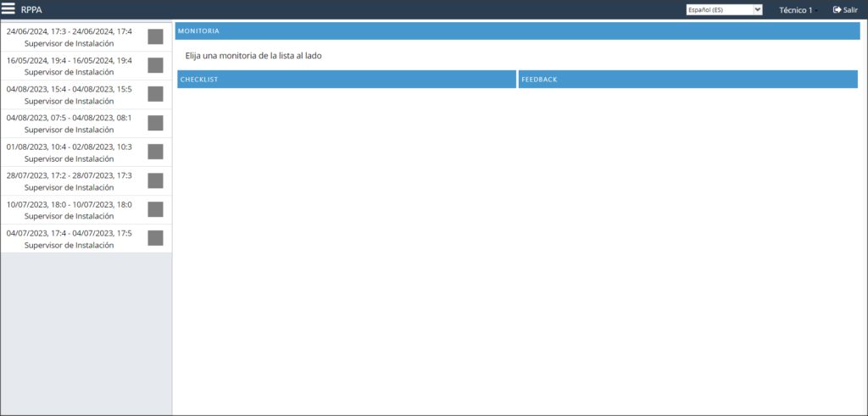Click the CHECKLIST section header
The height and width of the screenshot is (416, 868).
coord(347,79)
